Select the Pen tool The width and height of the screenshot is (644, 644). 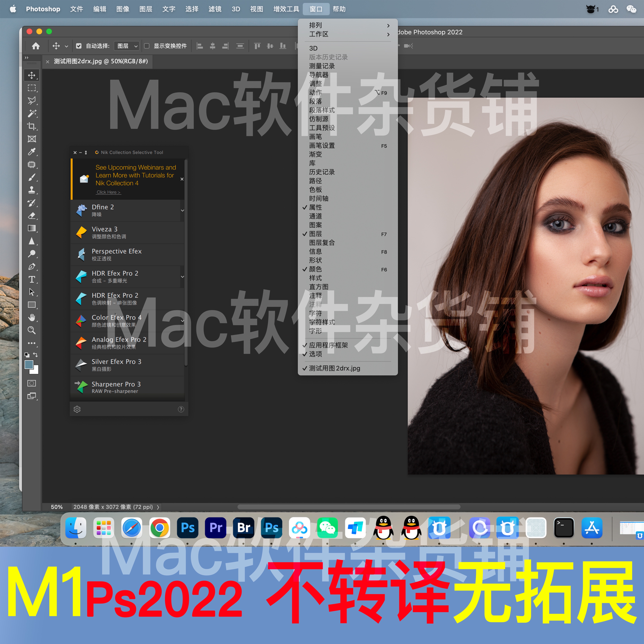point(32,267)
